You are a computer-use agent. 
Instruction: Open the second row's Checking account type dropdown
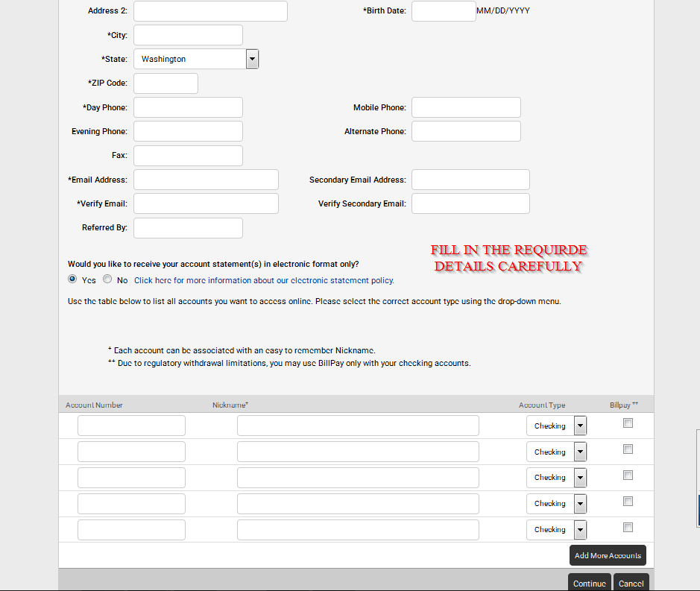[579, 451]
